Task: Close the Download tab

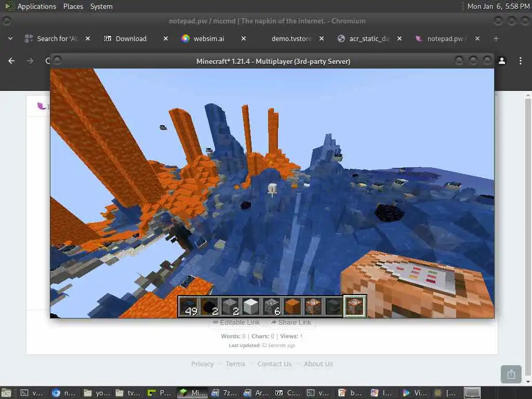Action: pos(166,38)
